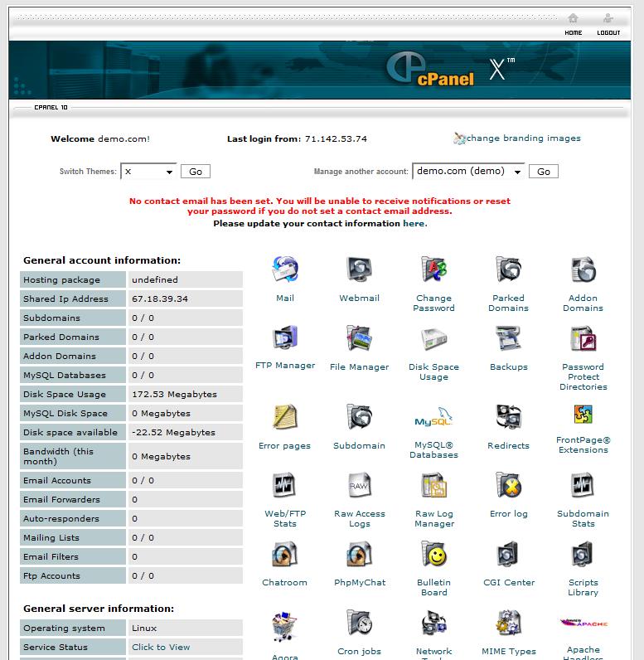644x660 pixels.
Task: Click the LOGOUT text label
Action: pos(608,33)
